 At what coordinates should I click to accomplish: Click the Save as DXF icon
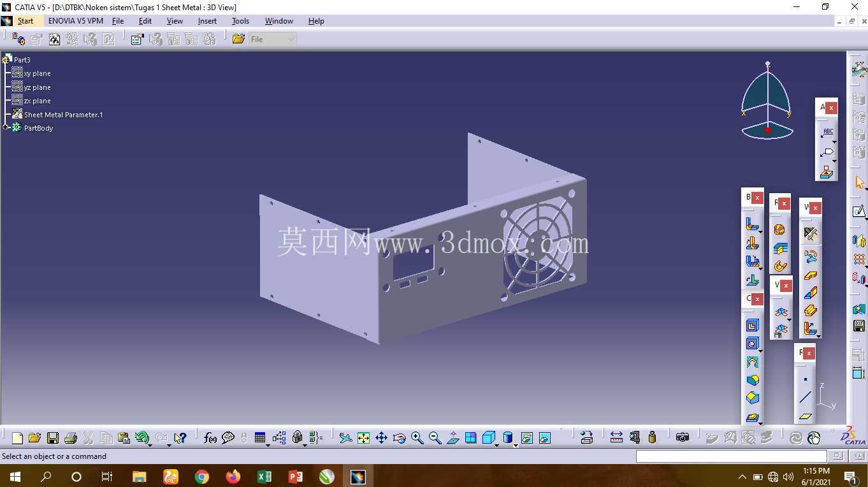(860, 326)
